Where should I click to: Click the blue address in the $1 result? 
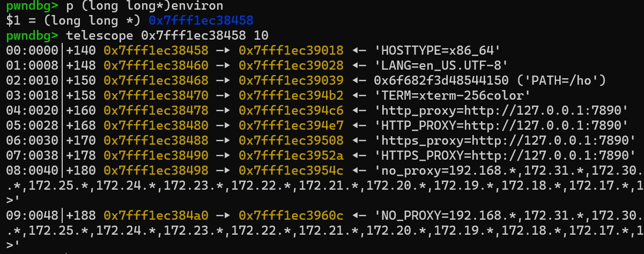[201, 21]
